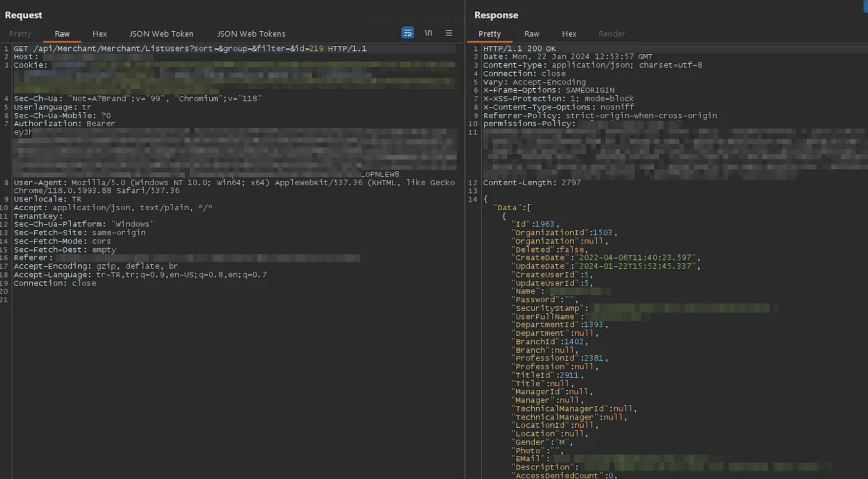The width and height of the screenshot is (868, 479).
Task: Open the JSON Web Token tab
Action: [161, 34]
